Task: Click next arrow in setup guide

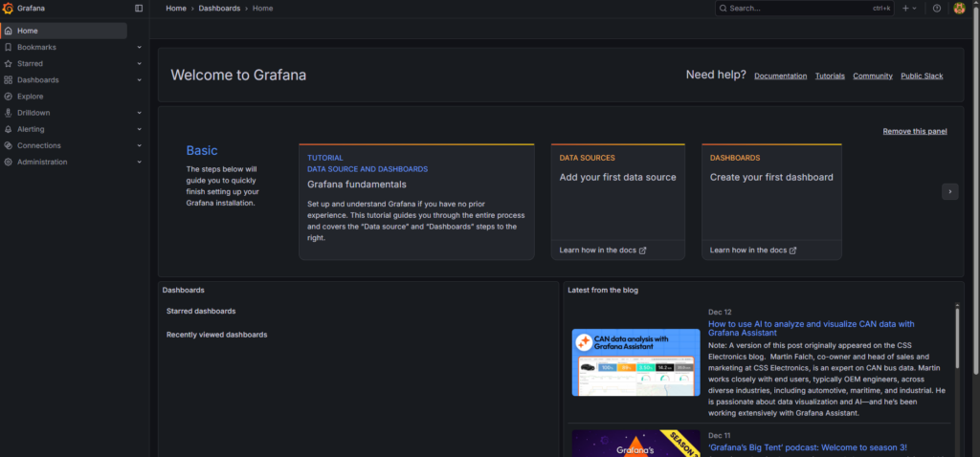Action: pyautogui.click(x=949, y=191)
